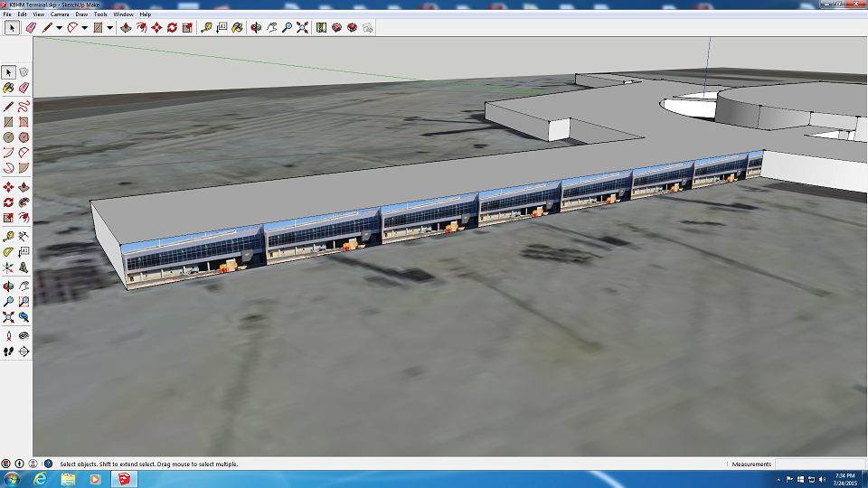The width and height of the screenshot is (868, 488).
Task: Select the Make Component tool
Action: pos(24,72)
